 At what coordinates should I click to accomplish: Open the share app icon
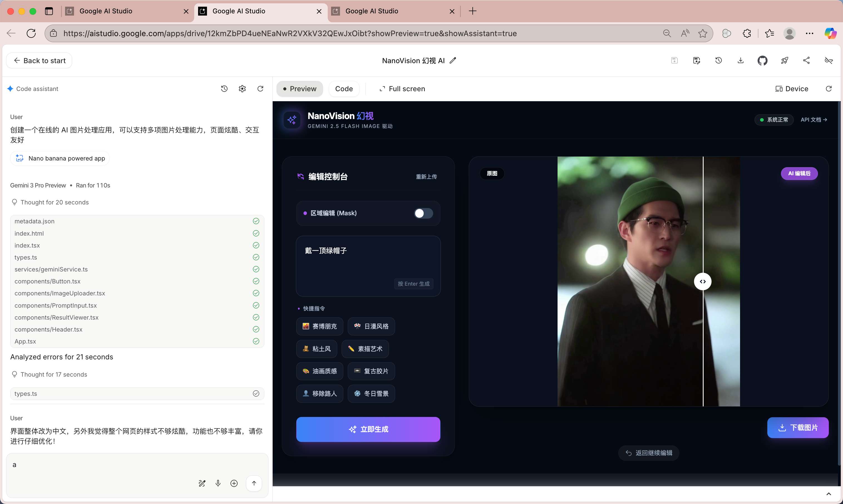coord(806,61)
